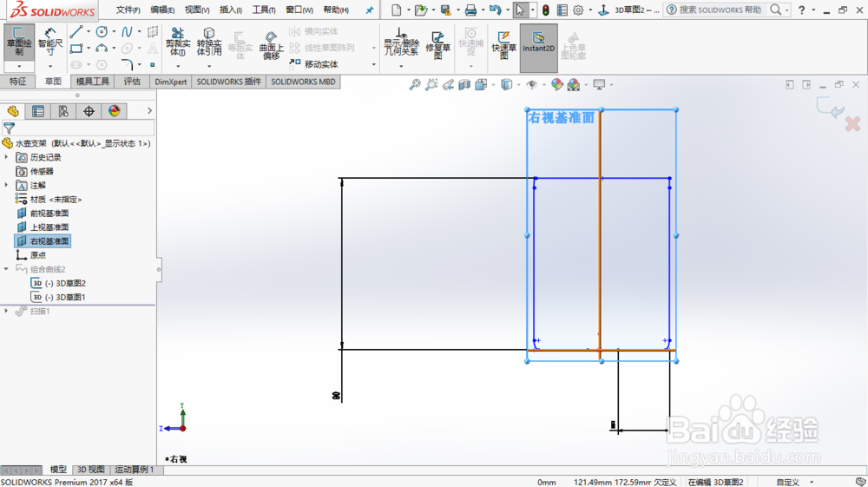868x487 pixels.
Task: Expand the 剪裁实体 dropdown arrow
Action: [178, 66]
